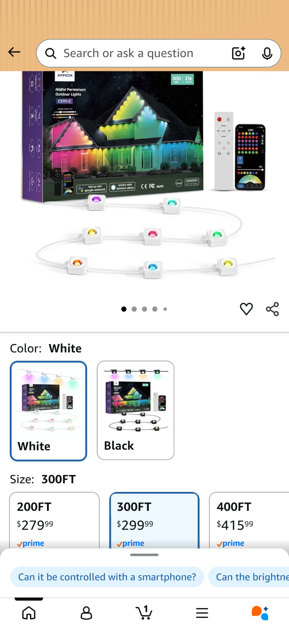This screenshot has width=289, height=644.
Task: Open the Rufus AI assistant icon
Action: 260,613
